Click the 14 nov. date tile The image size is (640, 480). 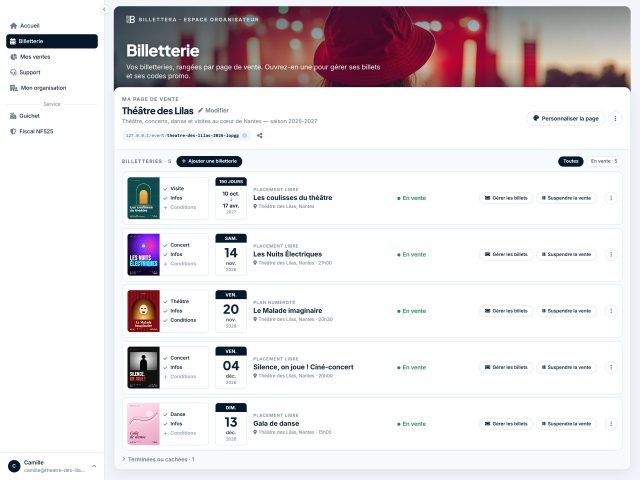pyautogui.click(x=231, y=255)
